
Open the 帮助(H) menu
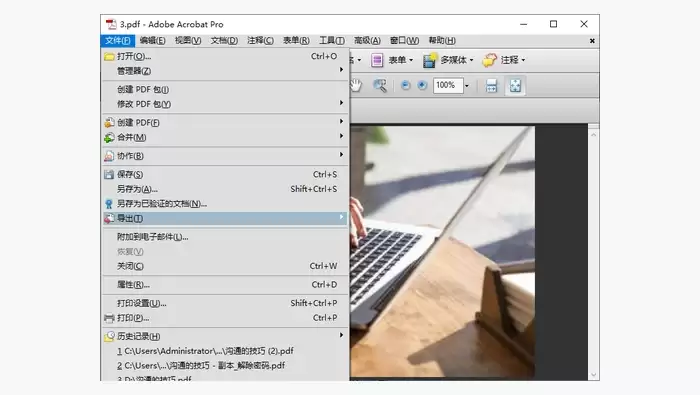click(x=442, y=41)
